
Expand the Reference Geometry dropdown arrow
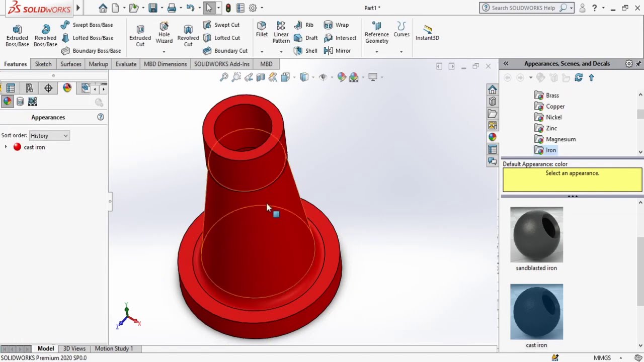(x=377, y=51)
